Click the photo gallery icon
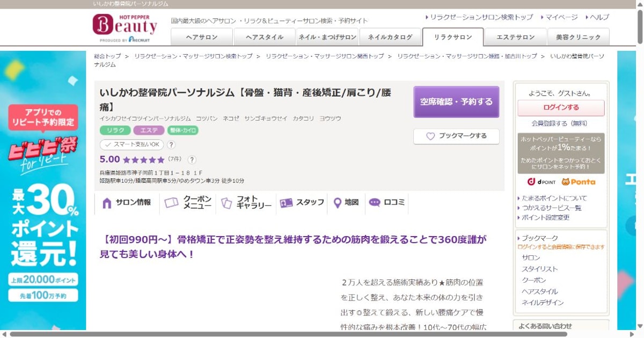Viewport: 644px width, 338px height. point(226,203)
